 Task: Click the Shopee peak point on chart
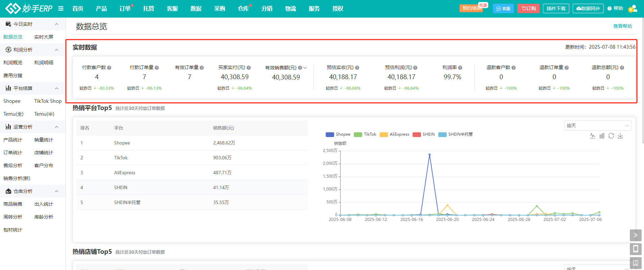tap(429, 155)
